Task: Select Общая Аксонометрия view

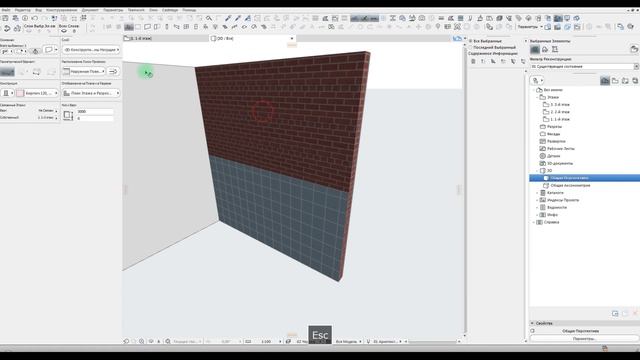Action: 570,185
